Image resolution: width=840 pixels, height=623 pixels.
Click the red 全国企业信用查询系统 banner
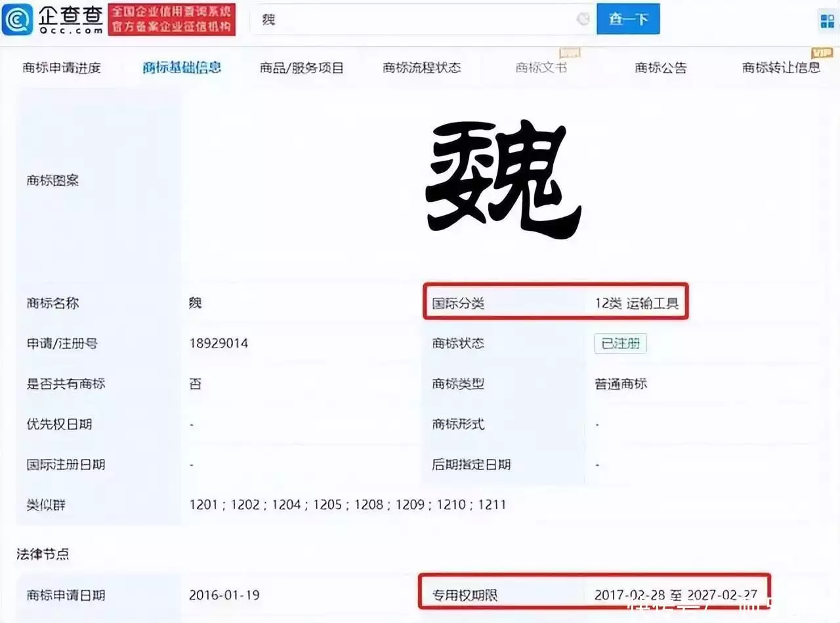172,20
